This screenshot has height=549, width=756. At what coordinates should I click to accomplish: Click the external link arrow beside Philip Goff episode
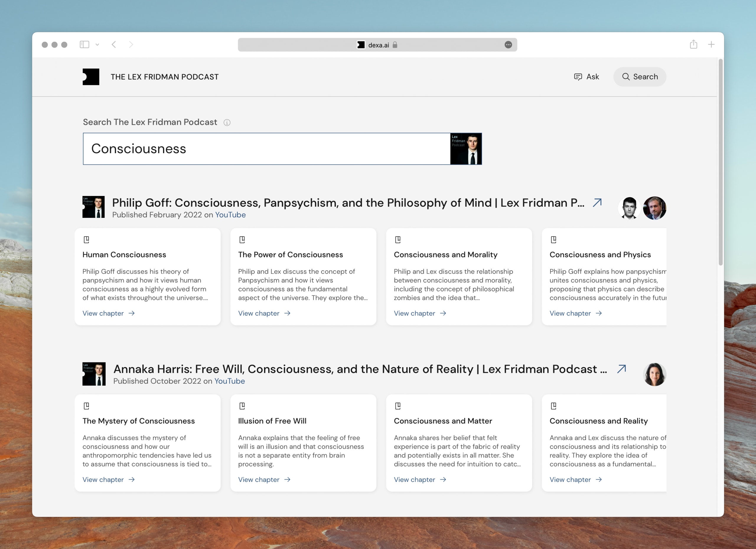[597, 202]
